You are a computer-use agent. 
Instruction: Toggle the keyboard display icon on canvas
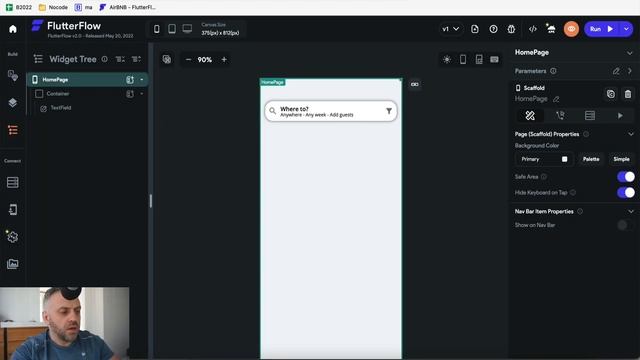tap(494, 60)
